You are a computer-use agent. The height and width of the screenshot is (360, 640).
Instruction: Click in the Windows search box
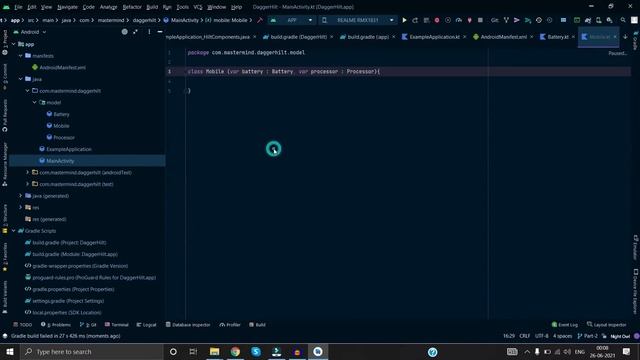point(92,351)
